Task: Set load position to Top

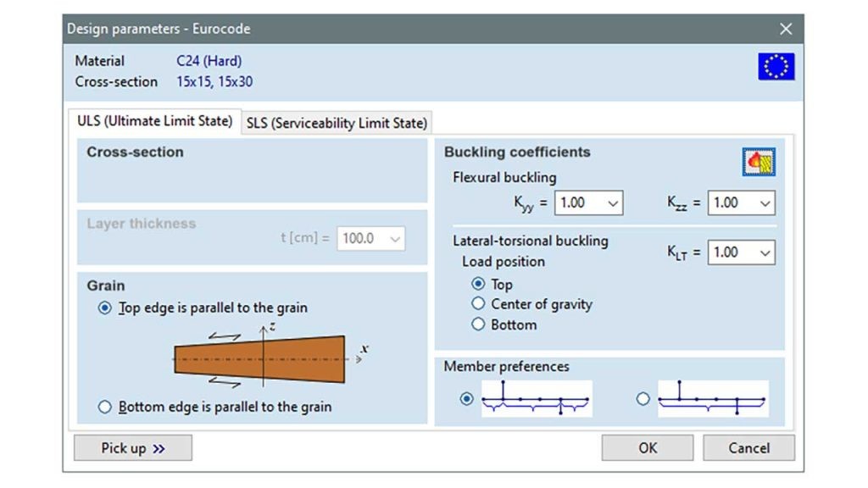Action: click(478, 285)
